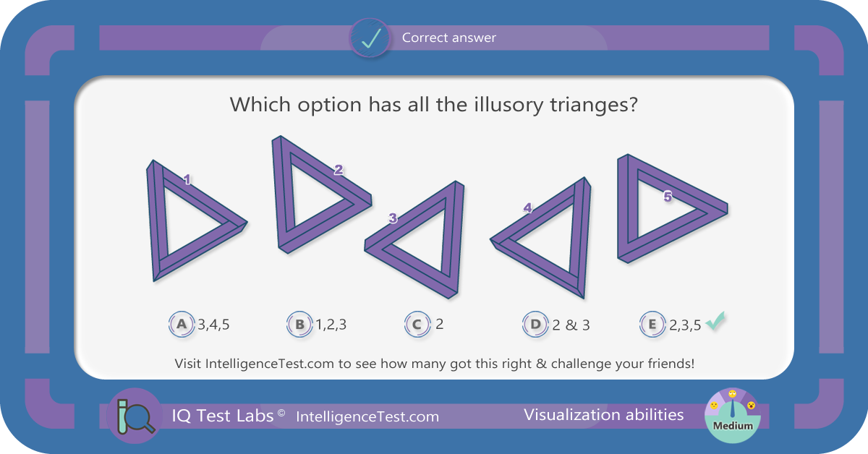Click the IQ Test Labs text
This screenshot has height=454, width=868.
[x=223, y=416]
